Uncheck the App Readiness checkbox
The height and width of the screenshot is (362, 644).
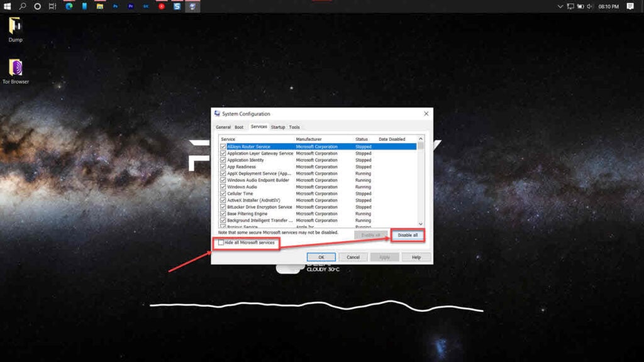[x=223, y=167]
